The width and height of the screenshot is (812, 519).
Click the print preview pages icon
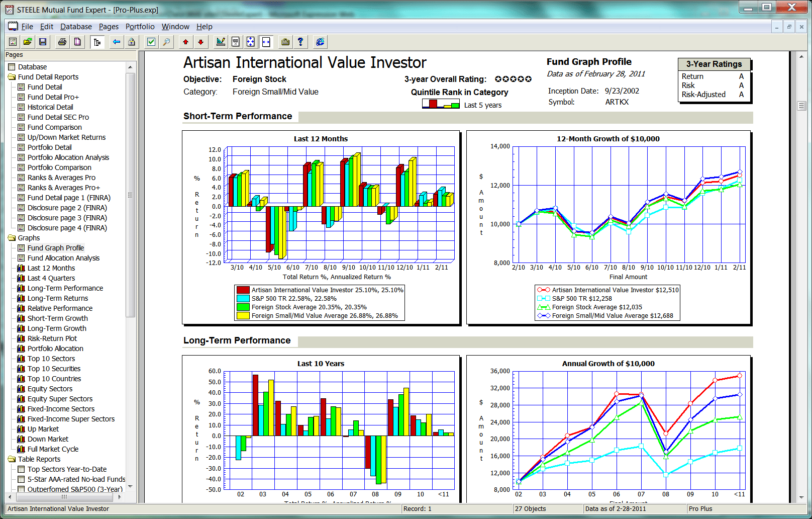(x=77, y=42)
